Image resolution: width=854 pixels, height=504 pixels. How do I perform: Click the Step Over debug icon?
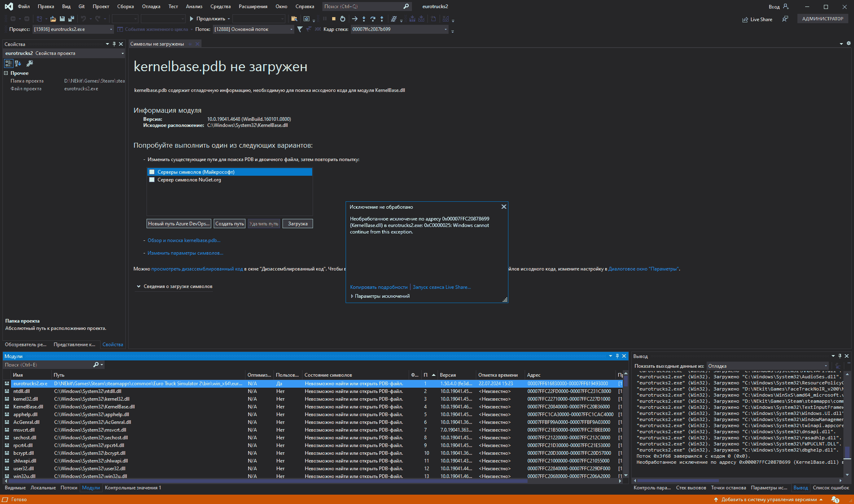[373, 19]
